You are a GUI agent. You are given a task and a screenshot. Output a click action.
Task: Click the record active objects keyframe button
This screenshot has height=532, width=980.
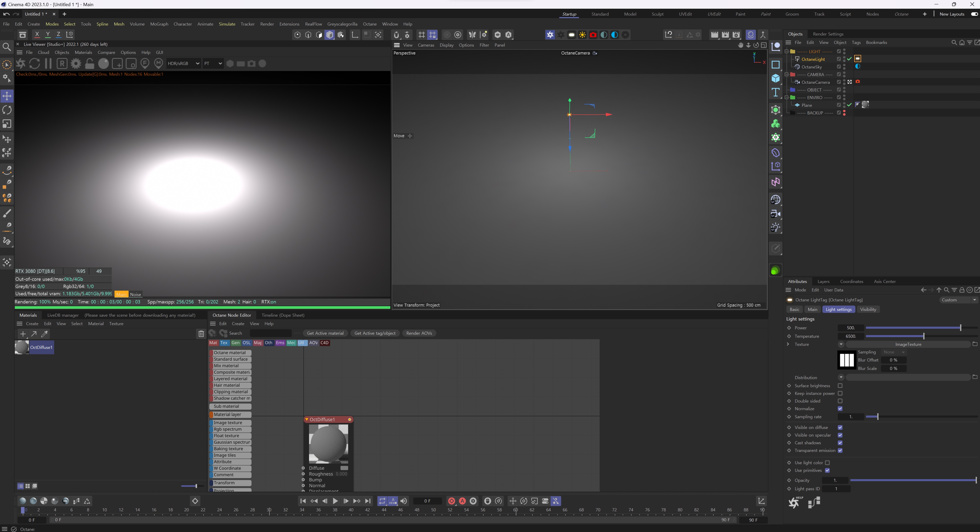point(452,501)
